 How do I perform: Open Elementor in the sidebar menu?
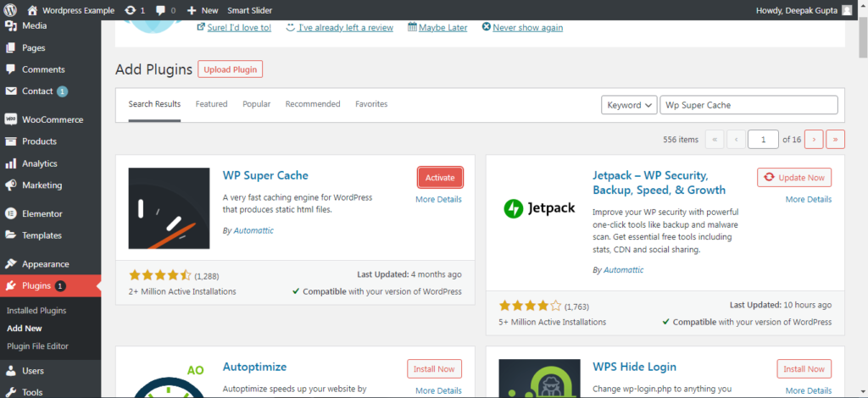tap(42, 213)
